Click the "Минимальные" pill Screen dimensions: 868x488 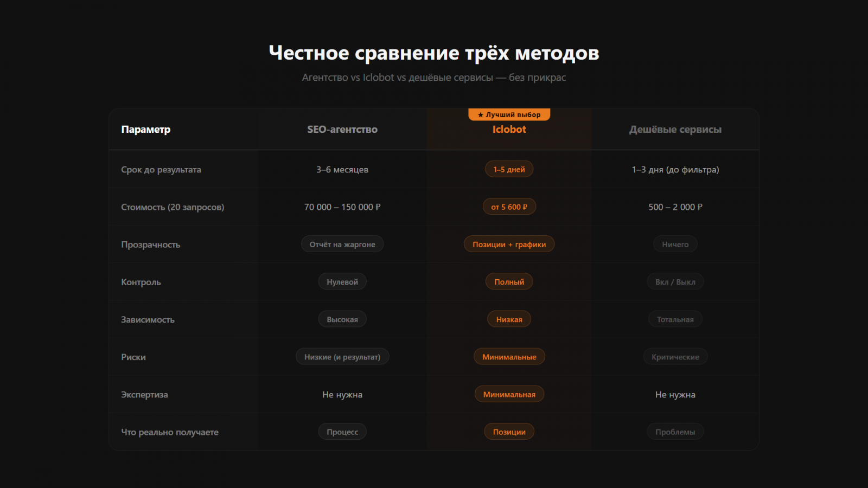(509, 356)
